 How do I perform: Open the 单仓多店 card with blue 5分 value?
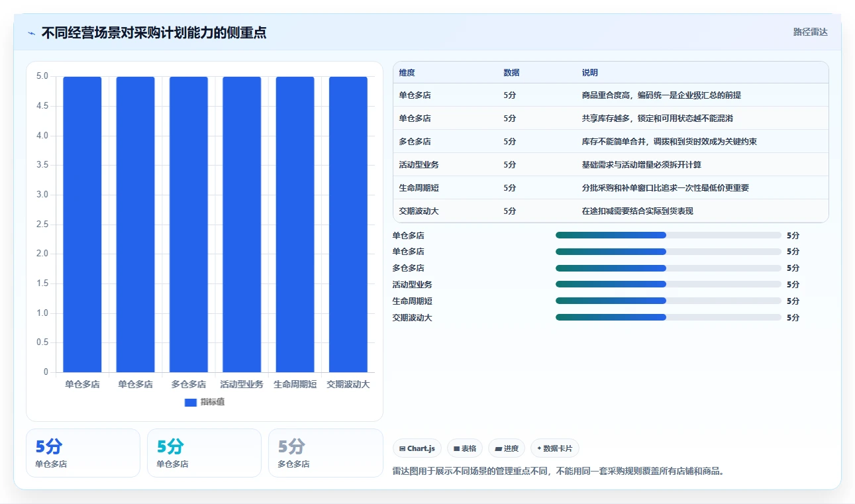pyautogui.click(x=83, y=453)
